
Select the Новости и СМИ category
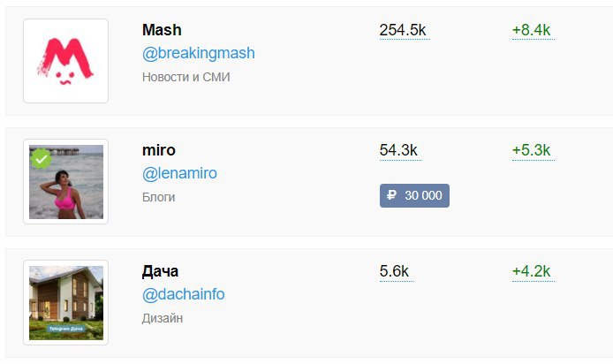click(185, 77)
